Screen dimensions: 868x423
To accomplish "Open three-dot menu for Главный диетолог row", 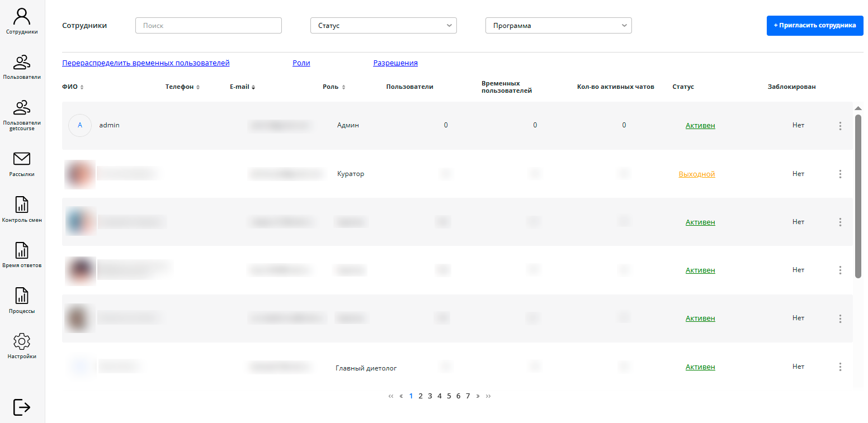I will pyautogui.click(x=840, y=367).
